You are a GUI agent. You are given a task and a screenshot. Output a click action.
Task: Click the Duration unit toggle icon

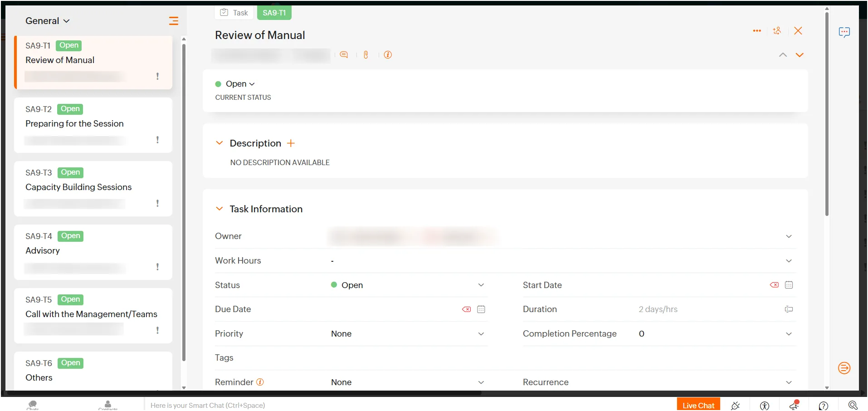click(x=789, y=309)
